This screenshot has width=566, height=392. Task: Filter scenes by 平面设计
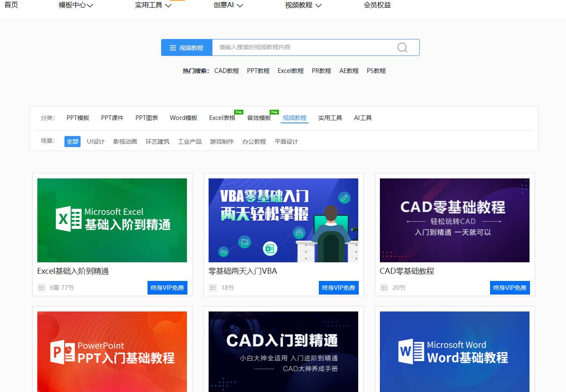pyautogui.click(x=286, y=142)
